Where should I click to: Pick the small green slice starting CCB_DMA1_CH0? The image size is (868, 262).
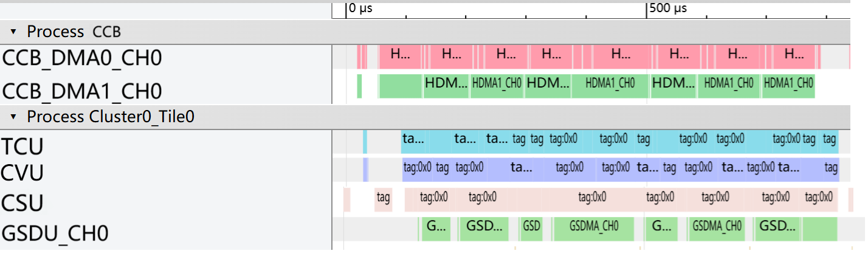coord(359,86)
